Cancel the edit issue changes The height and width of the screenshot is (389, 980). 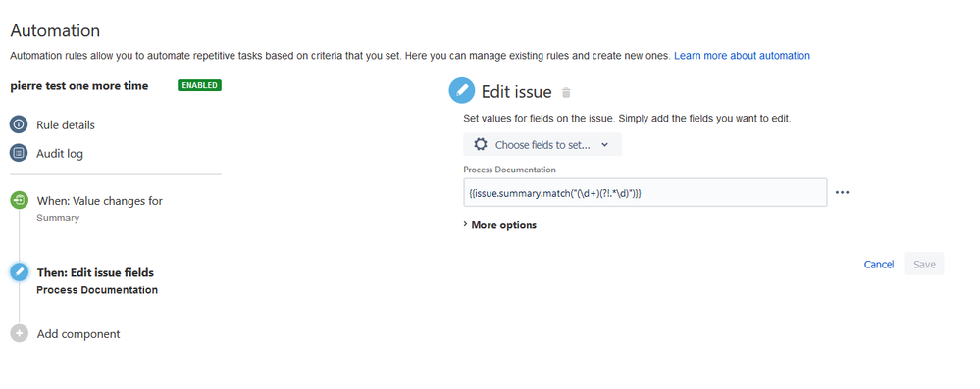[x=879, y=265]
